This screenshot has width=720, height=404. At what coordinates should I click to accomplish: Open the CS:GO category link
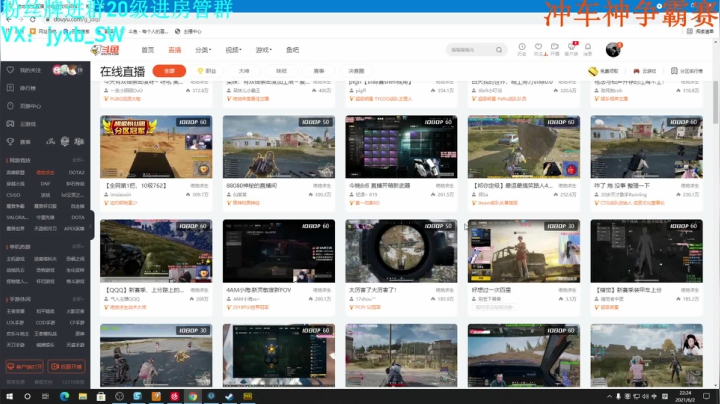13,195
